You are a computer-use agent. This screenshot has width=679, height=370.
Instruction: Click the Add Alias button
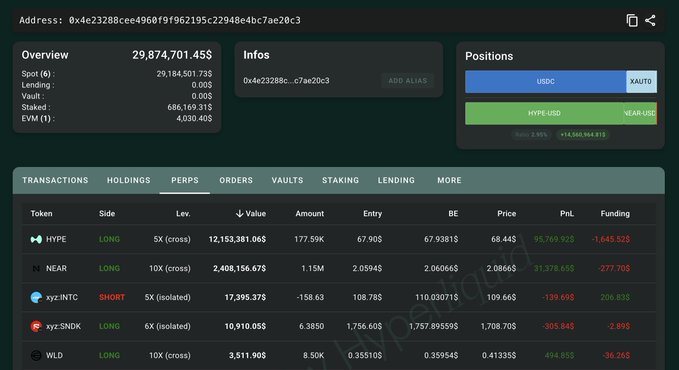[407, 81]
